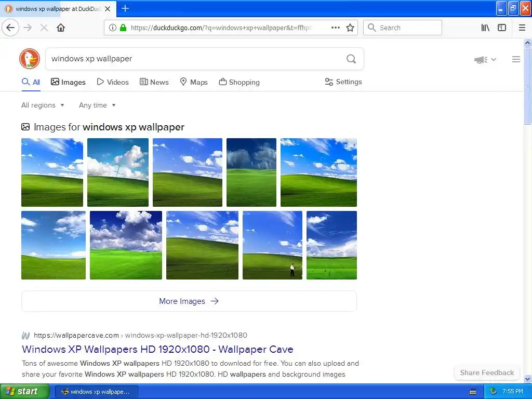Open the last thumbnail in the top row
532x399 pixels.
tap(318, 172)
